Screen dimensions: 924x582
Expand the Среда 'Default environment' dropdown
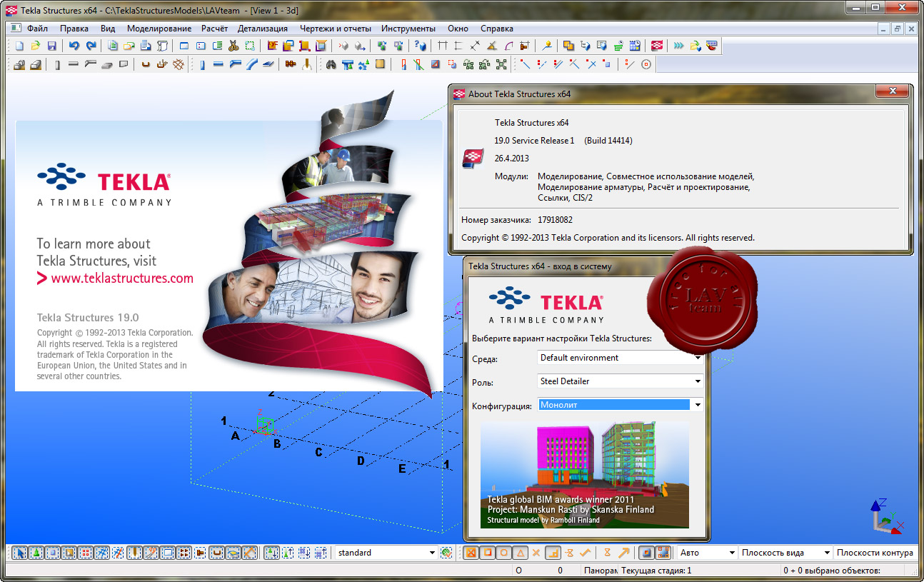tap(621, 358)
